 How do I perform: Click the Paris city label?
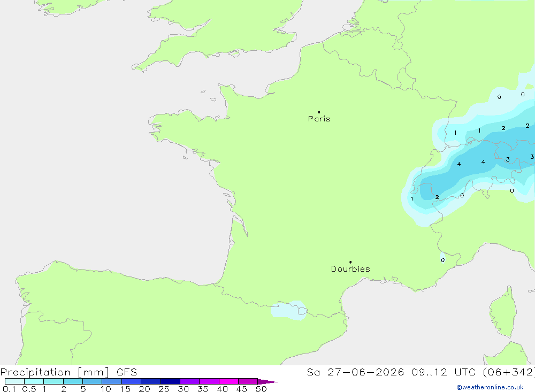[x=319, y=119]
